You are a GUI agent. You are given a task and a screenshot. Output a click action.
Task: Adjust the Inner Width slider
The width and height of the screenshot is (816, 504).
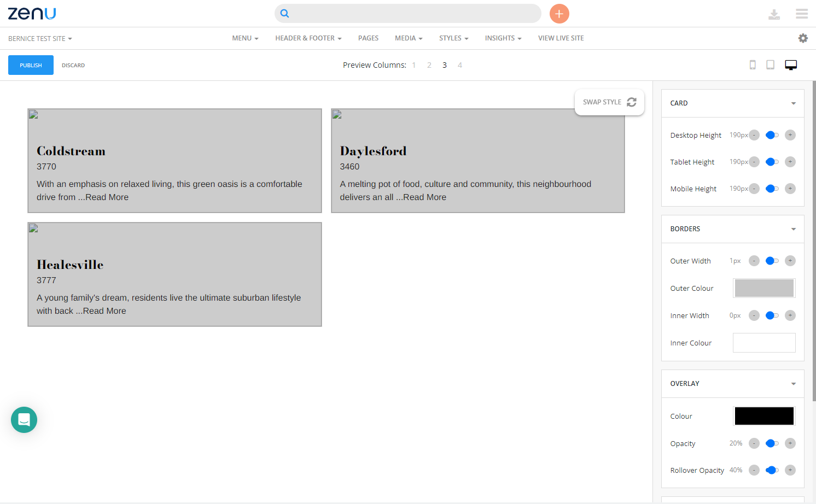[772, 315]
